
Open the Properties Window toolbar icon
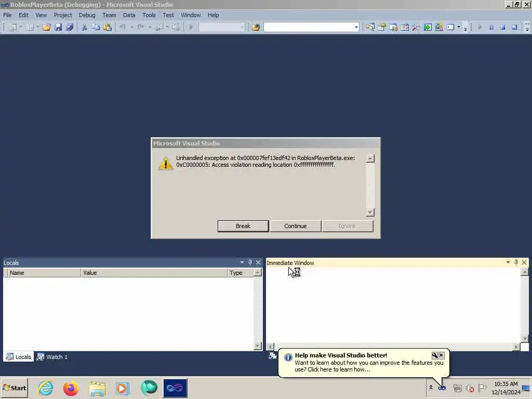click(x=382, y=27)
